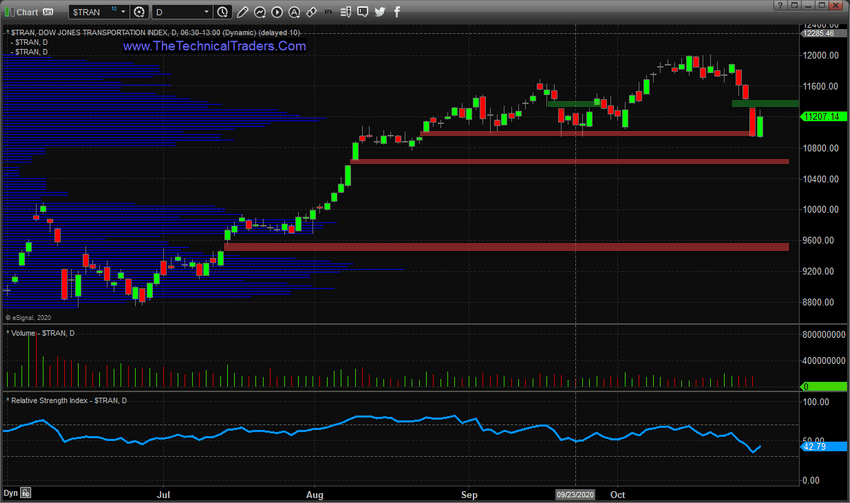
Task: Click the 10800.00 price axis label
Action: (x=821, y=148)
